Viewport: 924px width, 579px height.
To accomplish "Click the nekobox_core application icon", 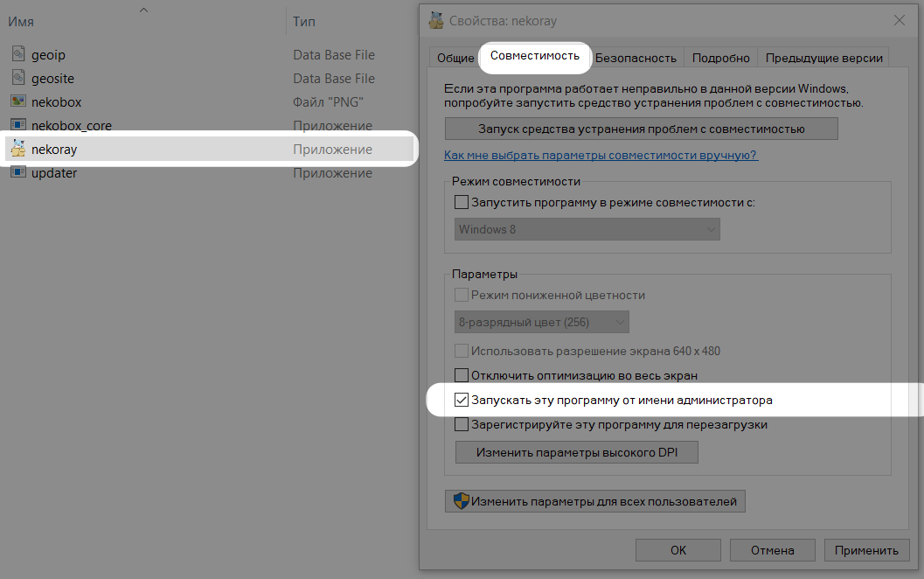I will tap(18, 126).
